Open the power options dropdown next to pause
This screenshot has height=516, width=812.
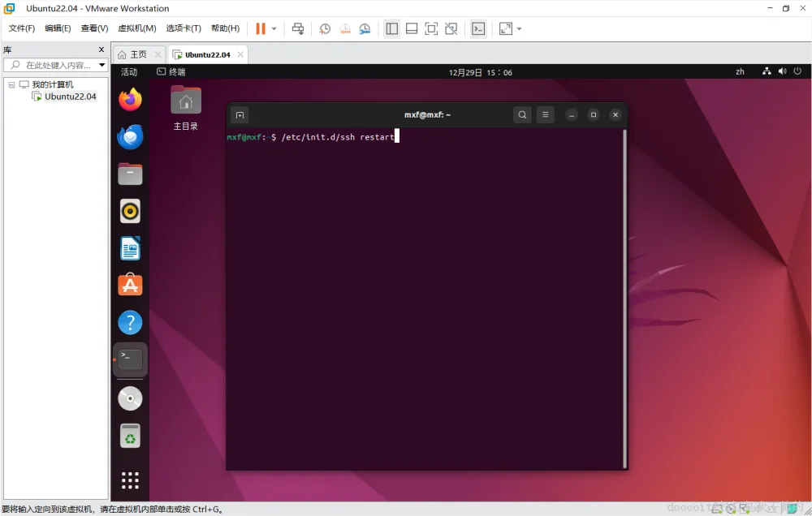pos(274,29)
